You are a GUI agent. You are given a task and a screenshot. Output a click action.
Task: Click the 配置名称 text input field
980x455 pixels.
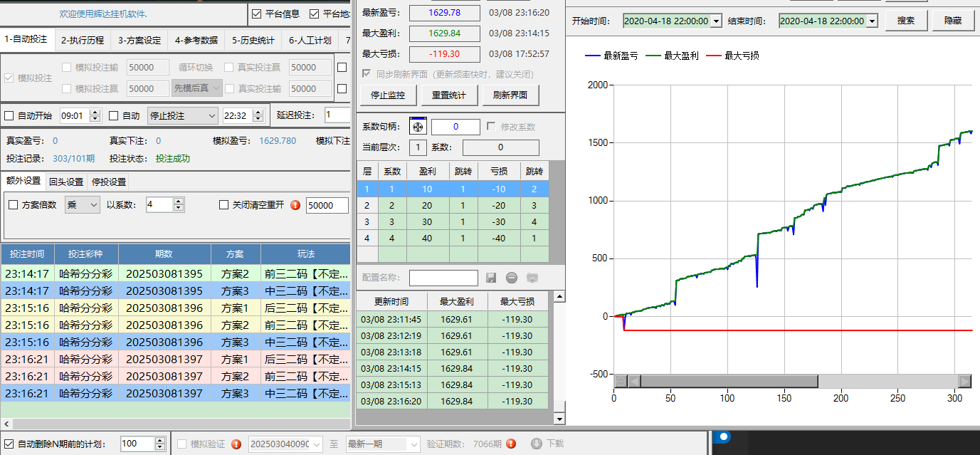pyautogui.click(x=443, y=278)
